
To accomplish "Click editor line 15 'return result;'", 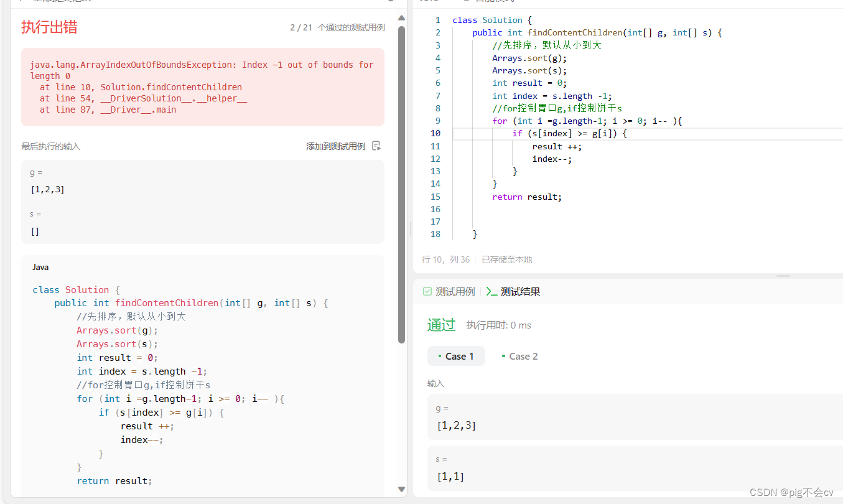I will tap(527, 197).
